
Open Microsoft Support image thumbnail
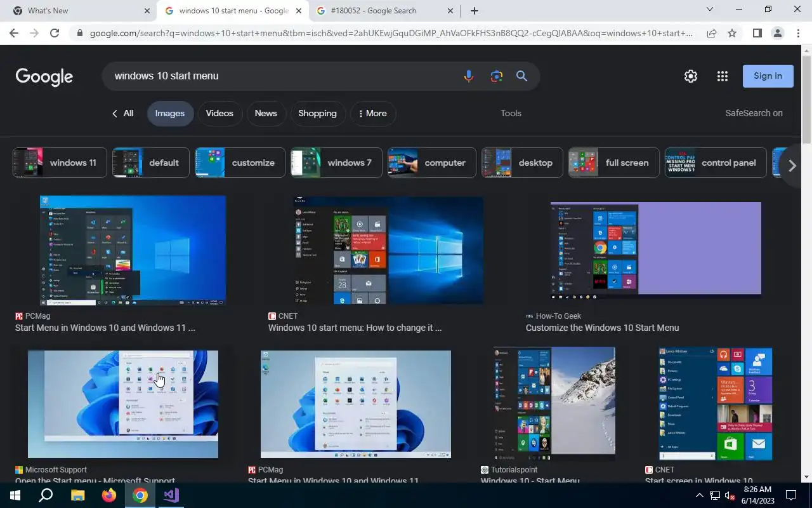coord(123,404)
